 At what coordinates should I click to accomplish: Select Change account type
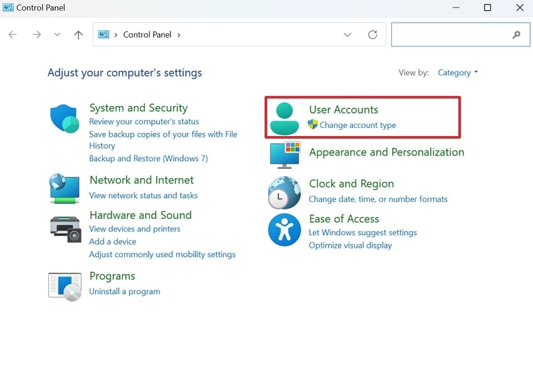pyautogui.click(x=357, y=125)
